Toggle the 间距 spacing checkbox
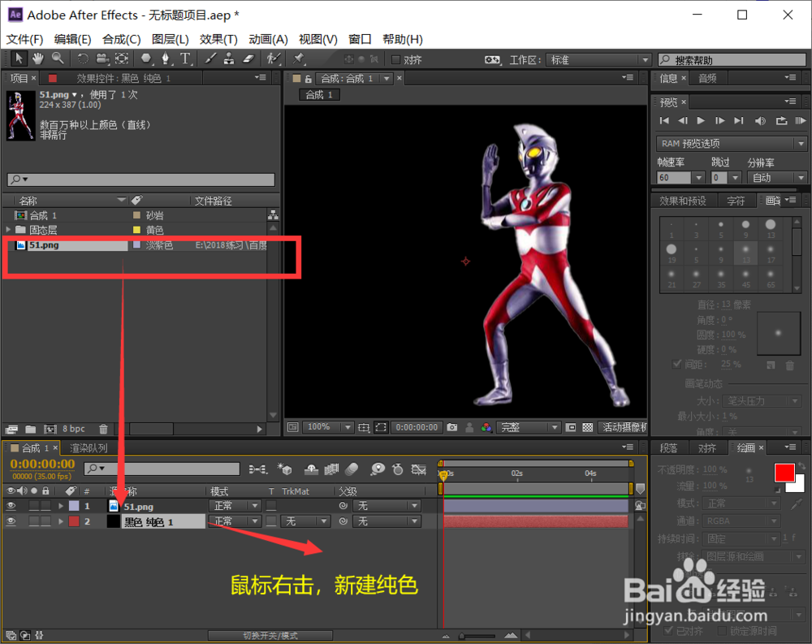 (676, 364)
